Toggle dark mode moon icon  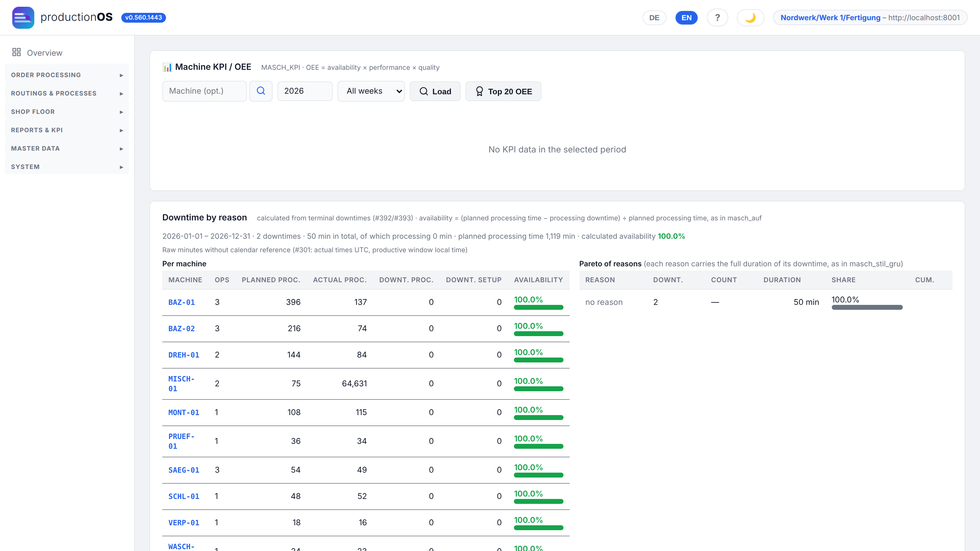[750, 17]
